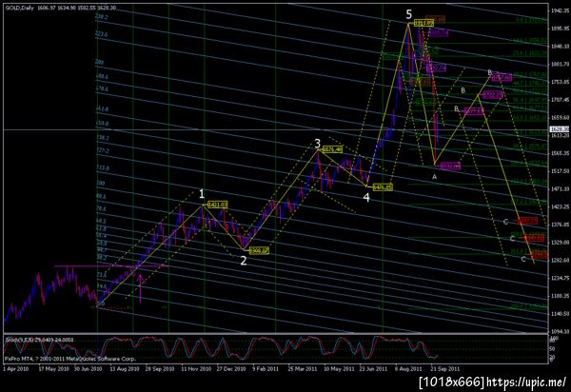
Task: Select the wave 4 label
Action: (366, 197)
